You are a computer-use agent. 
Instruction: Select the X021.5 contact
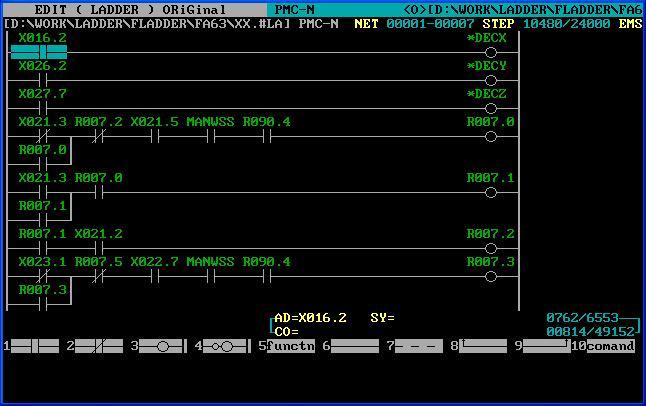[x=155, y=136]
